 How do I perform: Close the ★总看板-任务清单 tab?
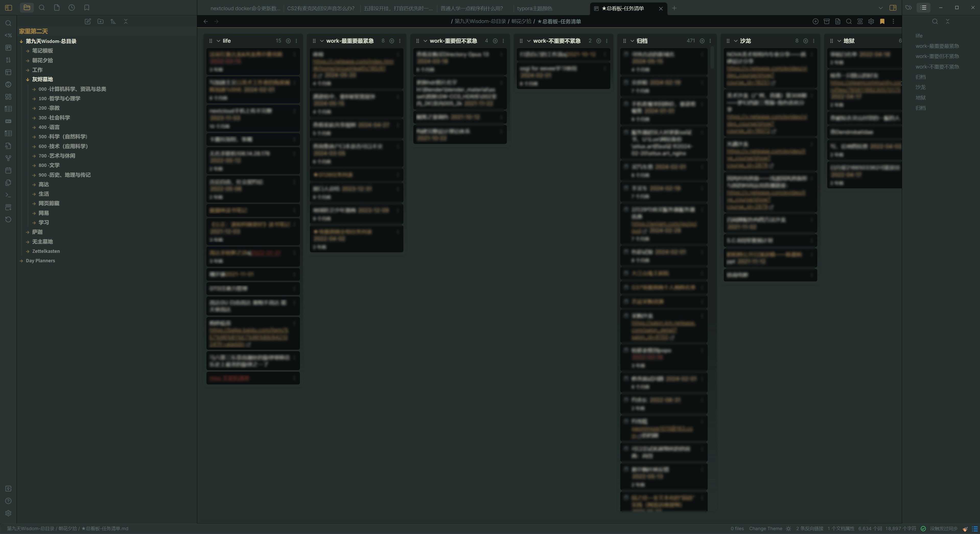(x=661, y=8)
